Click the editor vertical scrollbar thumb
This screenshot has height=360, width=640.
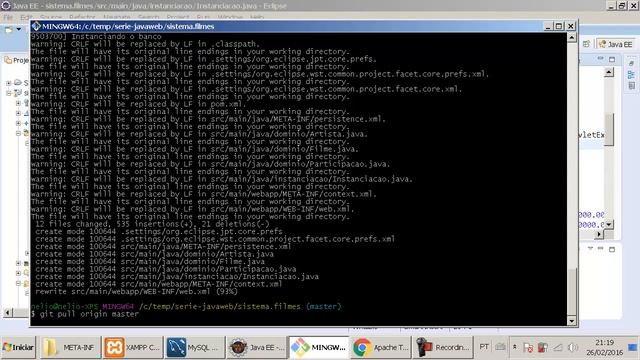click(x=609, y=130)
